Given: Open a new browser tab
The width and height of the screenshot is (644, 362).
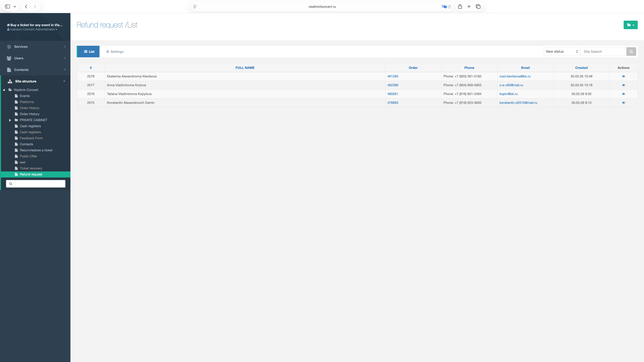Looking at the screenshot, I should coord(469,7).
